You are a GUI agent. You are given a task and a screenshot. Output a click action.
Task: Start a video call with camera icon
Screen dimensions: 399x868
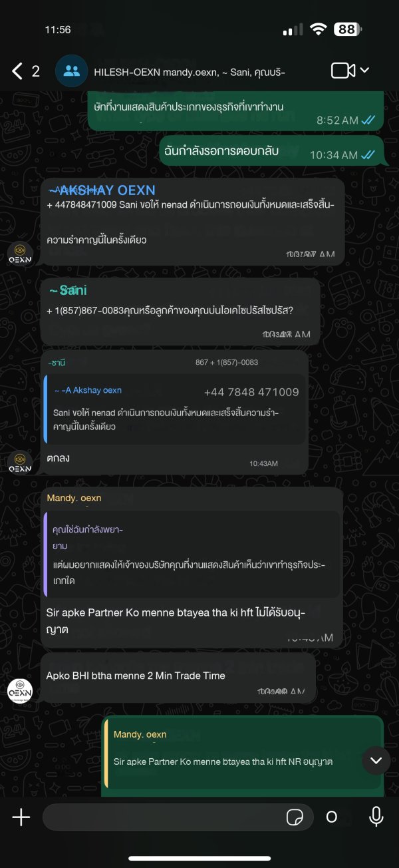(x=343, y=71)
